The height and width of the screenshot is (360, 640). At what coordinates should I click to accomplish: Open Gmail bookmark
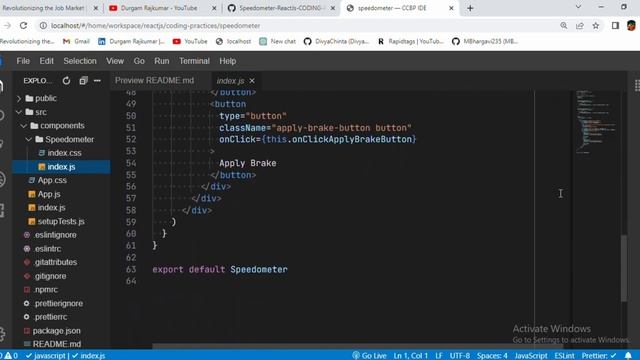tap(76, 41)
